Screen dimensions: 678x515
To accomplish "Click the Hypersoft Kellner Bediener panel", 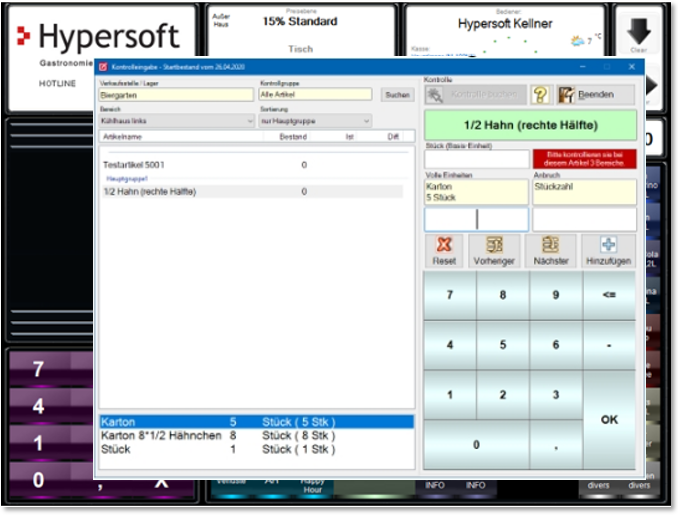I will click(505, 31).
